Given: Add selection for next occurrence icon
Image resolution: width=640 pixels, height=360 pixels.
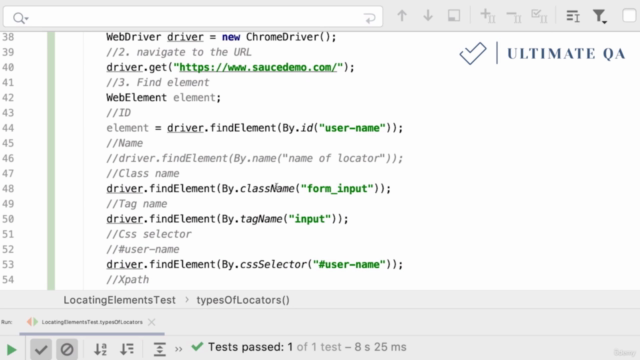Looking at the screenshot, I should tap(488, 16).
